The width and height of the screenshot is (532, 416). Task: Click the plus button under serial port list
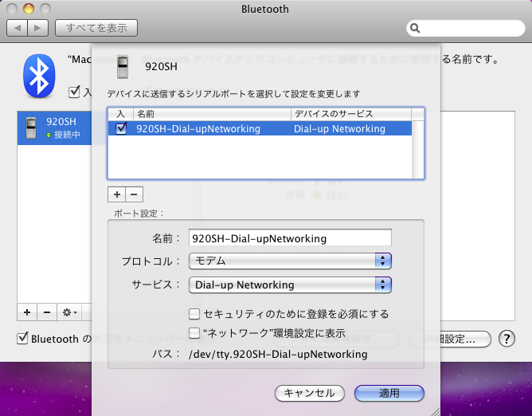(x=116, y=194)
